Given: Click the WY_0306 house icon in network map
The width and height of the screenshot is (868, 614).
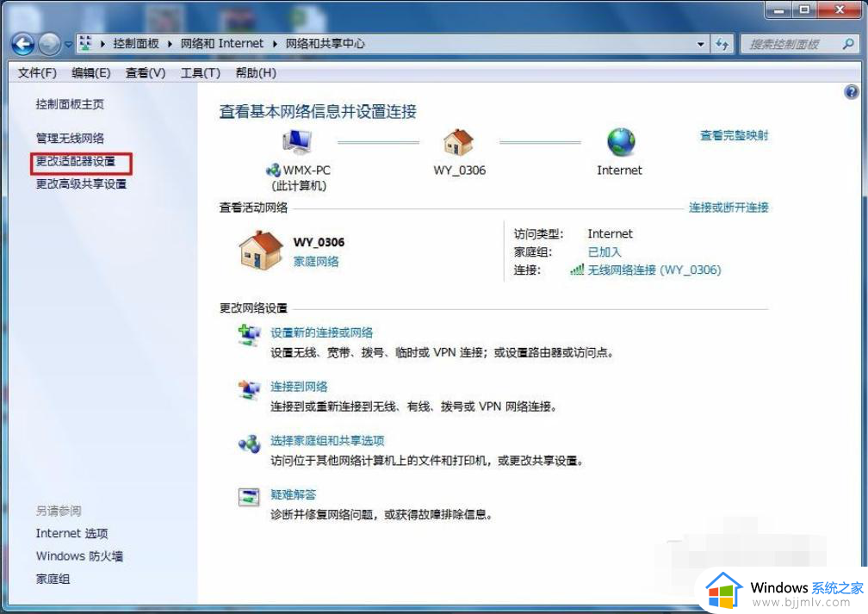Looking at the screenshot, I should pos(458,142).
